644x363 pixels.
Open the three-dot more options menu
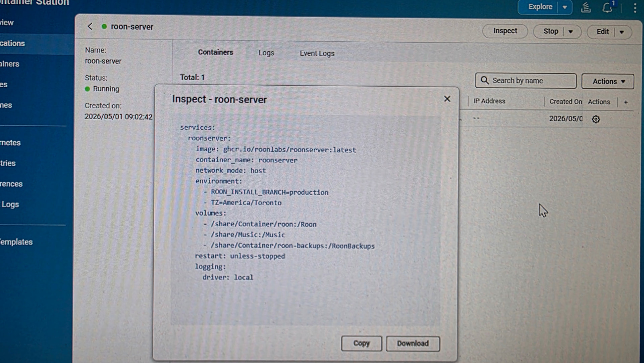pos(635,8)
